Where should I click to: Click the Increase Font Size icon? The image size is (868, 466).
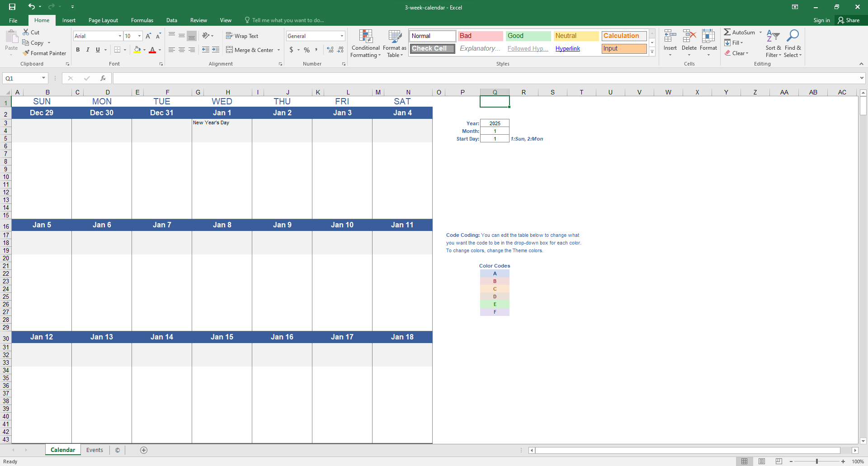(148, 36)
